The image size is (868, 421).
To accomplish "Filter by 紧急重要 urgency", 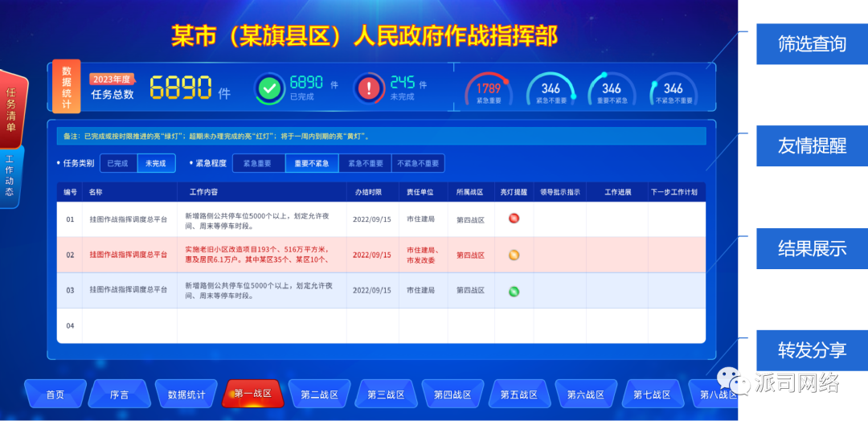I will pos(258,163).
